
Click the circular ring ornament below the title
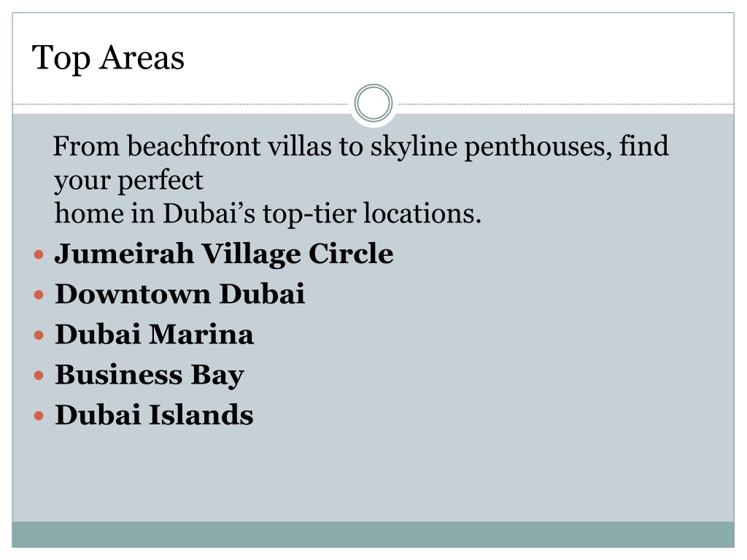(x=373, y=103)
